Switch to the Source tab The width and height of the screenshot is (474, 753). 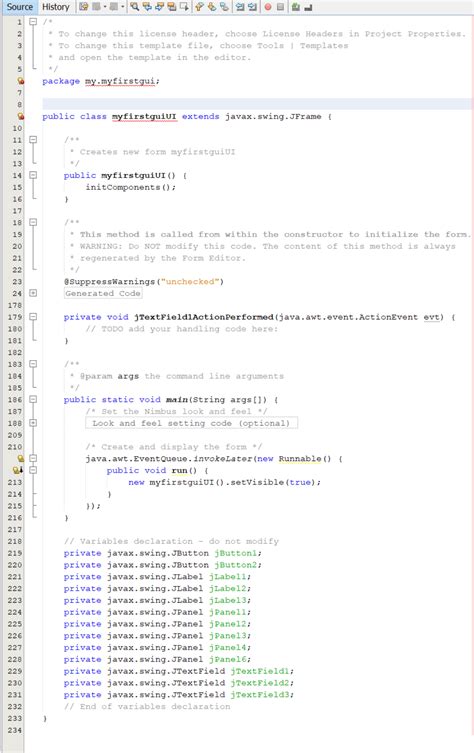coord(19,7)
